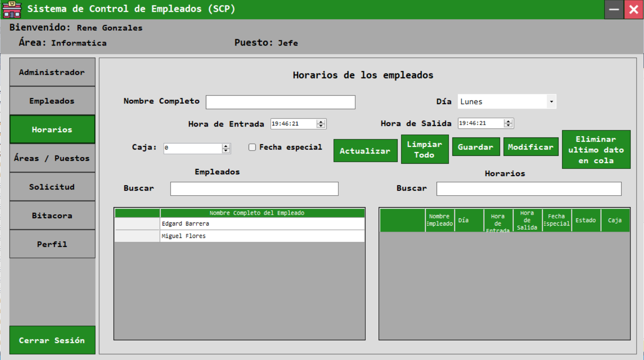Viewport: 644px width, 360px height.
Task: Increment the Caja value
Action: tap(226, 146)
